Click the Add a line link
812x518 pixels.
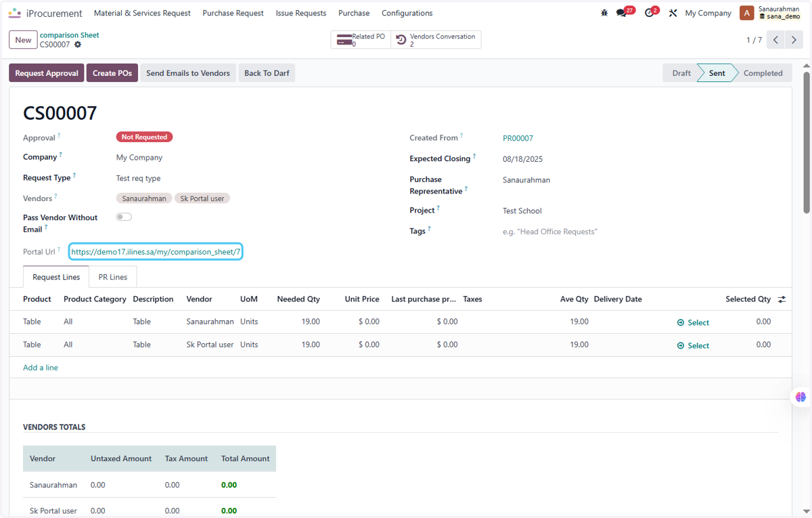coord(41,368)
